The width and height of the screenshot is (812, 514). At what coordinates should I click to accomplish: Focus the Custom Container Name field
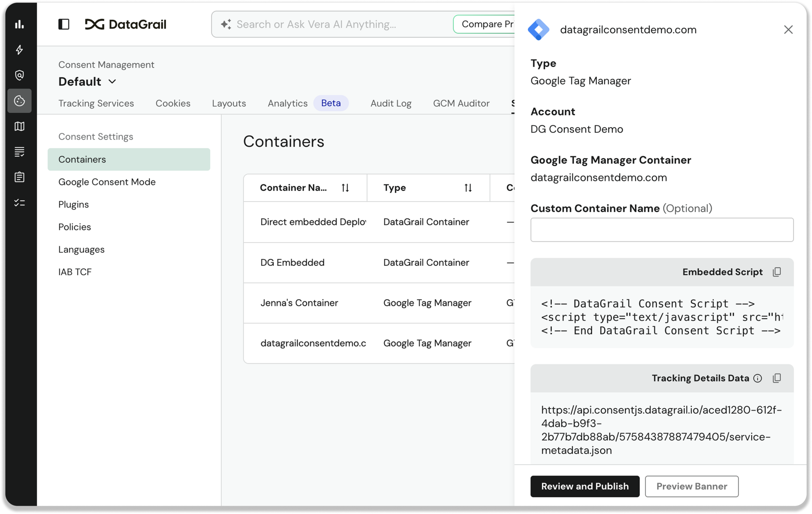point(662,230)
